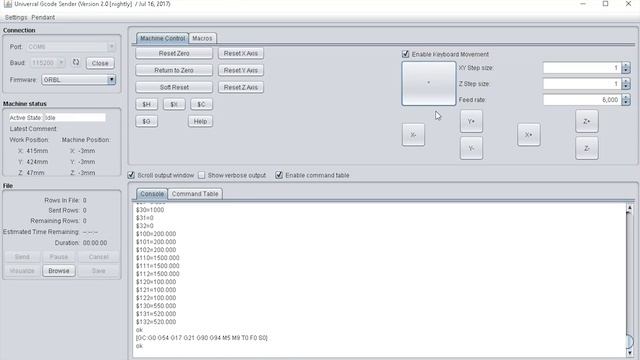The width and height of the screenshot is (640, 360).
Task: Decrease XY Step size with down arrow
Action: pos(626,71)
